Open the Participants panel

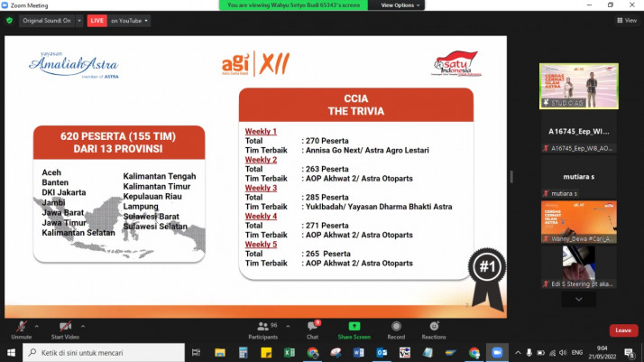pyautogui.click(x=264, y=326)
